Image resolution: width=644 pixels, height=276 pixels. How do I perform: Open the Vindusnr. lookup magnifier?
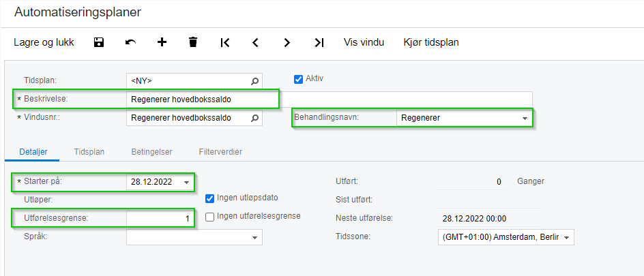[x=254, y=118]
